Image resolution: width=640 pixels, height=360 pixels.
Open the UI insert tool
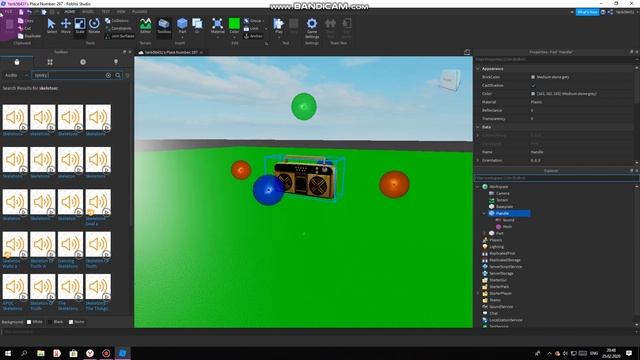coord(197,26)
